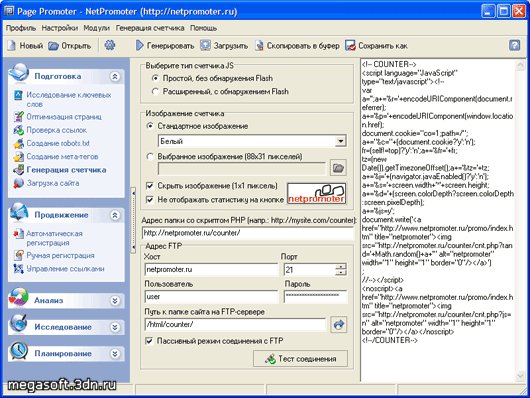
Task: Open the Проверка ссылок link
Action: click(56, 130)
